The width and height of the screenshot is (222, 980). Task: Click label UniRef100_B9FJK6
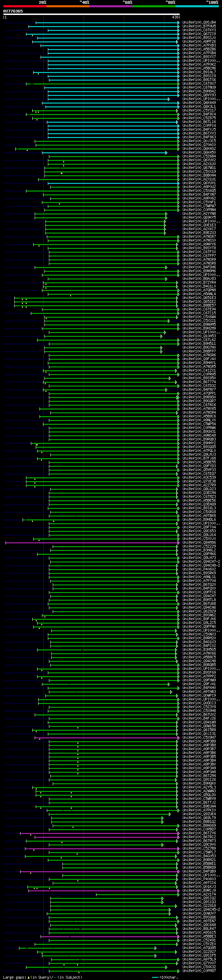[x=199, y=619]
